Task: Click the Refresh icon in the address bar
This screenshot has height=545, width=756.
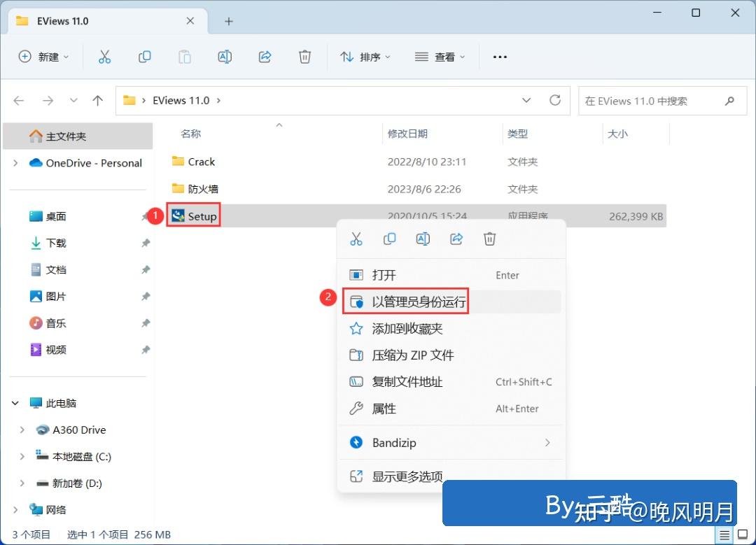Action: pos(556,100)
